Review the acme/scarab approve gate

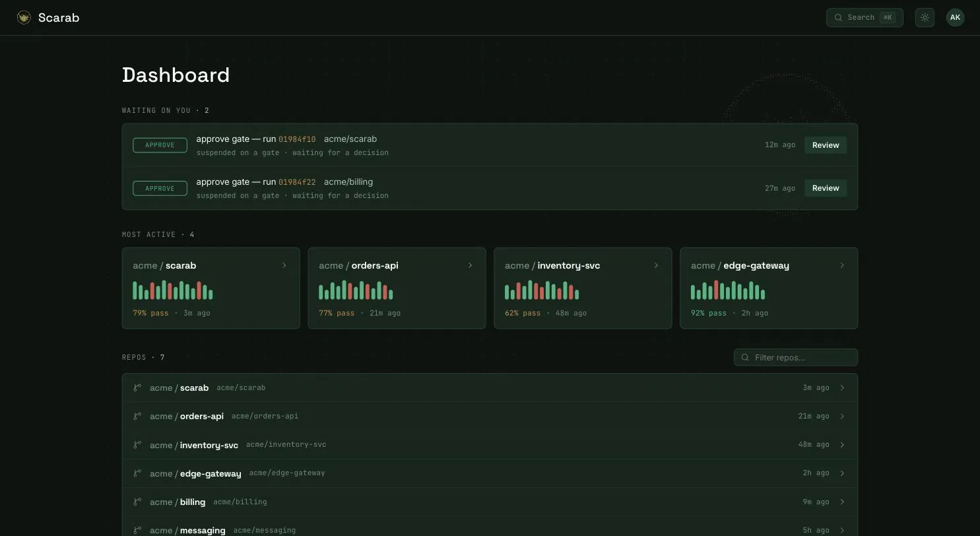(826, 145)
